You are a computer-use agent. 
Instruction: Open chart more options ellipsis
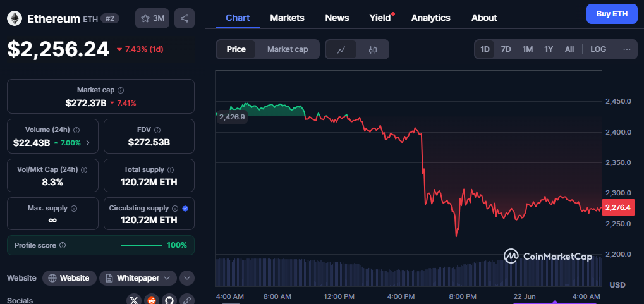(x=627, y=49)
